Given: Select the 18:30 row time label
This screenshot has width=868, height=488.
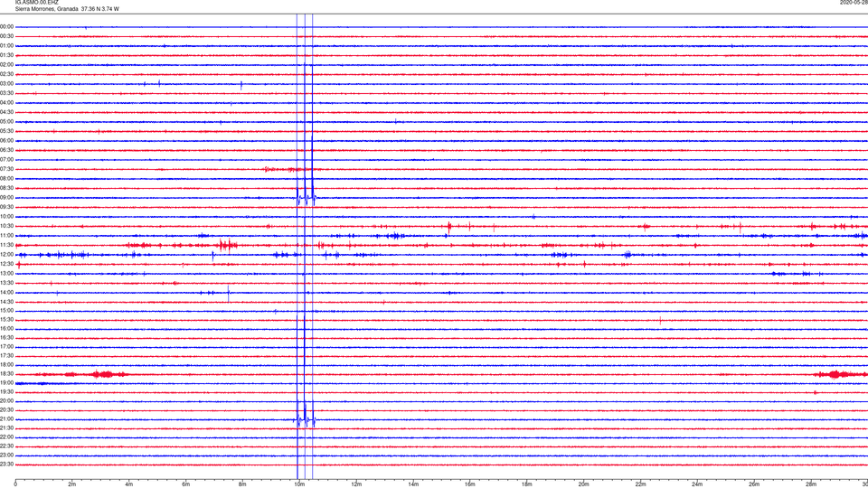Looking at the screenshot, I should coord(6,374).
